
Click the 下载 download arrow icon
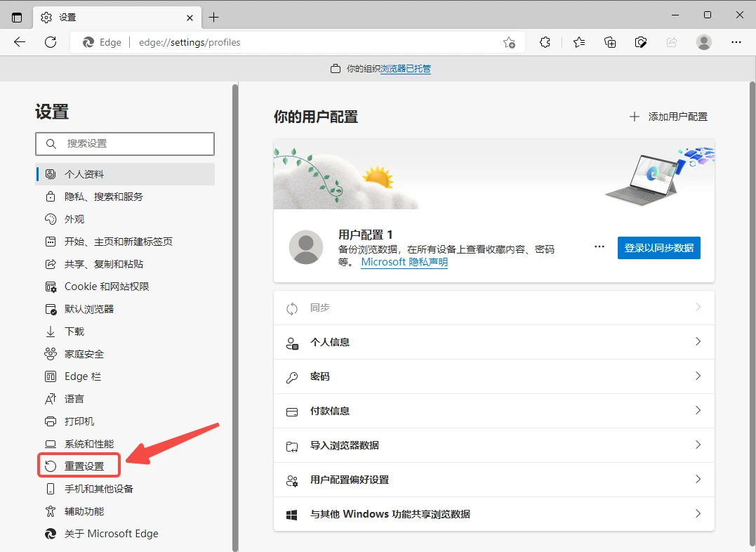(51, 331)
